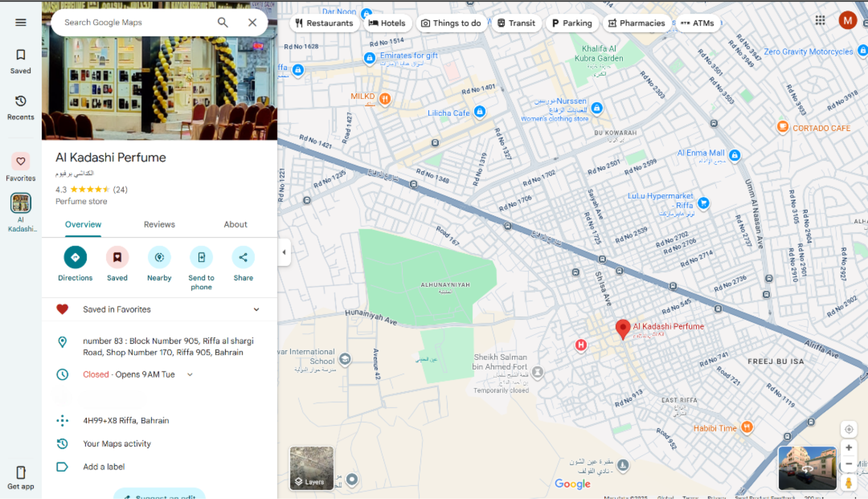Click the Restaurants filter chip
Viewport: 868px width, 499px height.
coord(324,23)
